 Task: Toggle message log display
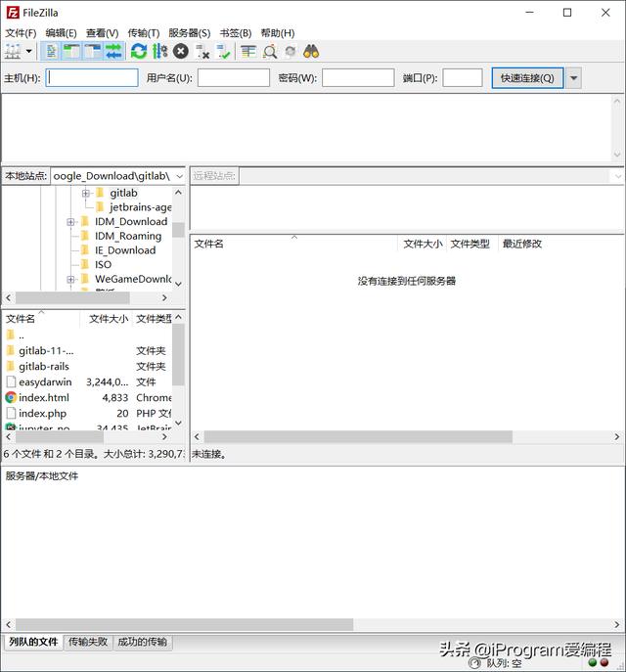(x=52, y=52)
